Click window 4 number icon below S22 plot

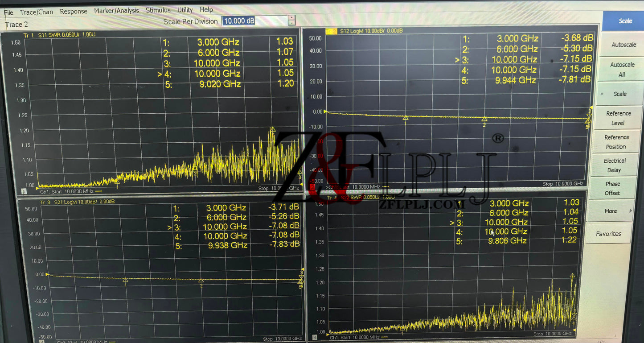click(x=315, y=338)
